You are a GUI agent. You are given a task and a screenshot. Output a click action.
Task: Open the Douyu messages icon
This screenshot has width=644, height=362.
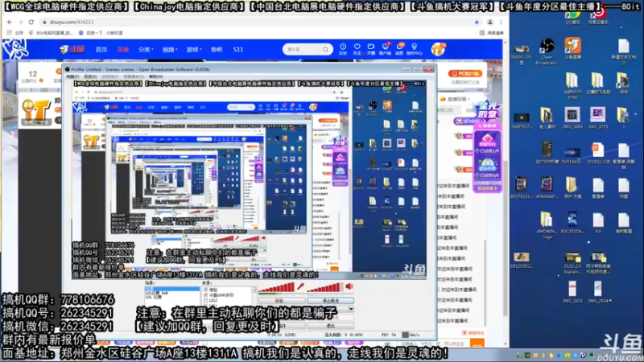[399, 49]
